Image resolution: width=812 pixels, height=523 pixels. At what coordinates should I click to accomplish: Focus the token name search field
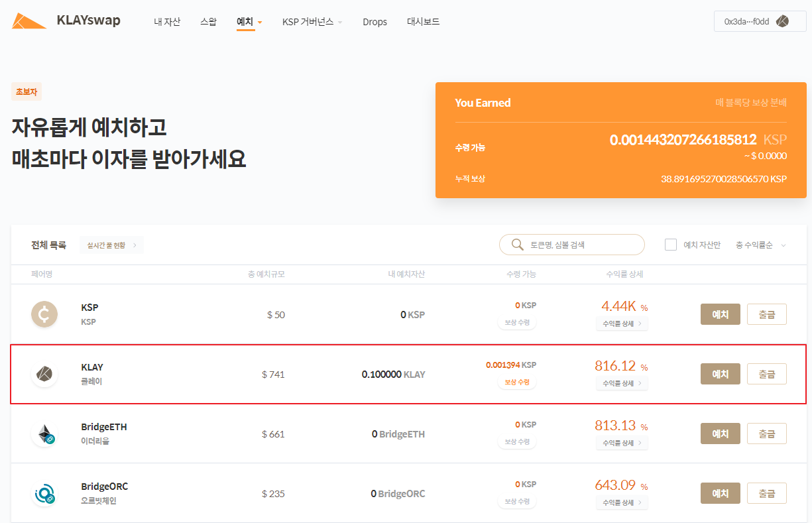tap(583, 245)
